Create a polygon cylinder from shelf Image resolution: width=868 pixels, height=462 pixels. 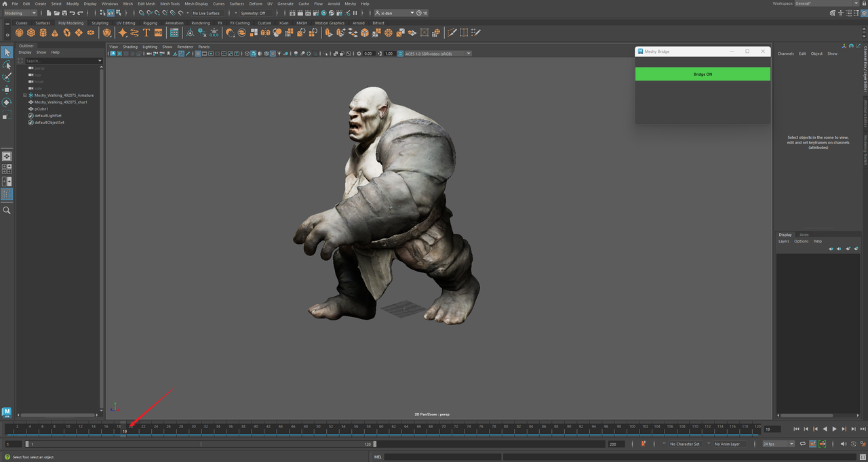(43, 33)
